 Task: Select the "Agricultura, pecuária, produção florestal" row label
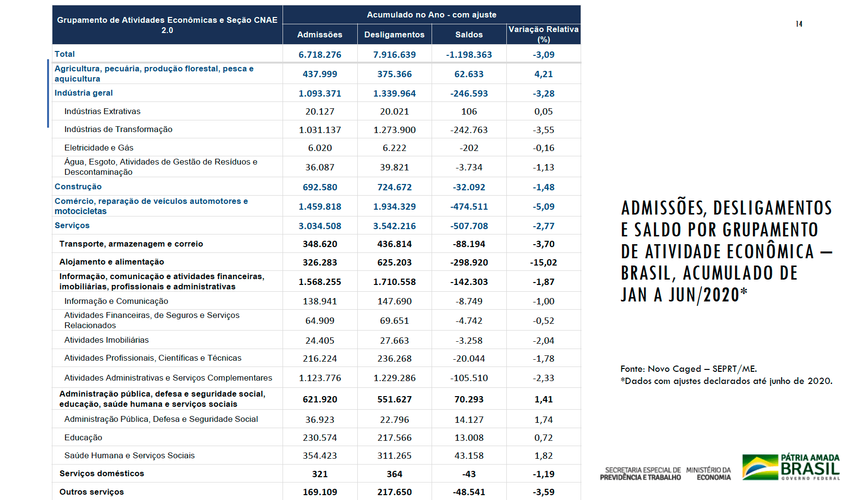click(x=154, y=74)
